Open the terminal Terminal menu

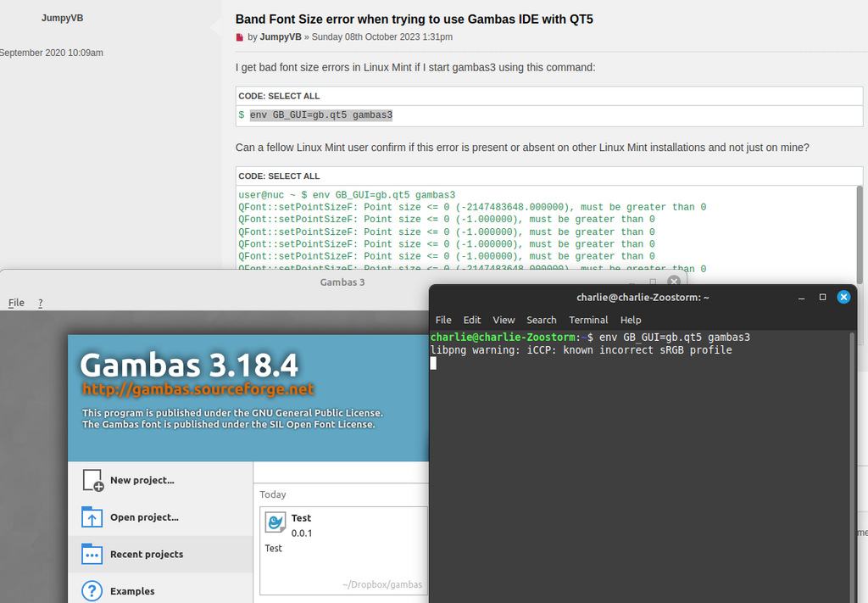[588, 320]
